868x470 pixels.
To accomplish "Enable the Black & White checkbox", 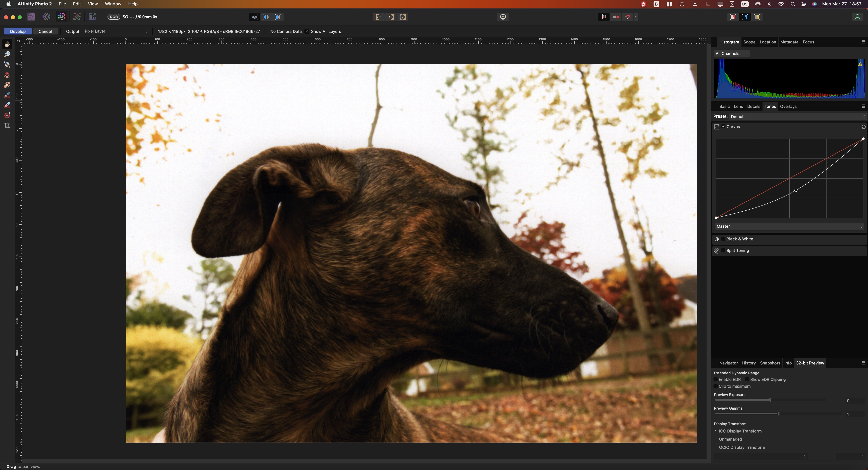I will pos(723,239).
